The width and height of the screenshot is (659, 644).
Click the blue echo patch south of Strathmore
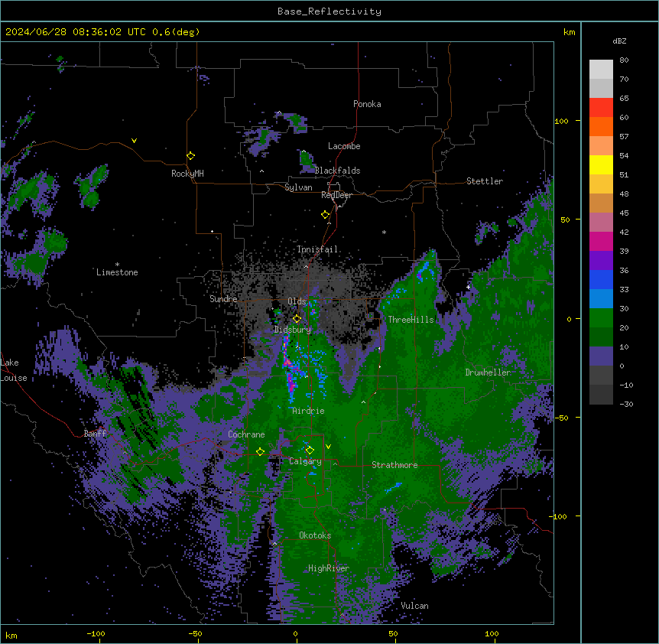point(394,487)
